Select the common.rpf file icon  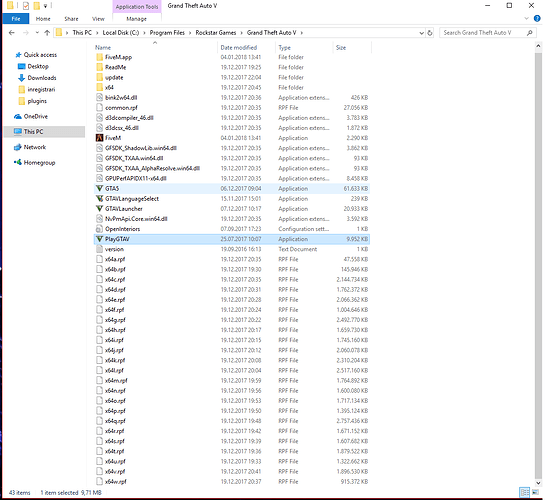point(100,107)
